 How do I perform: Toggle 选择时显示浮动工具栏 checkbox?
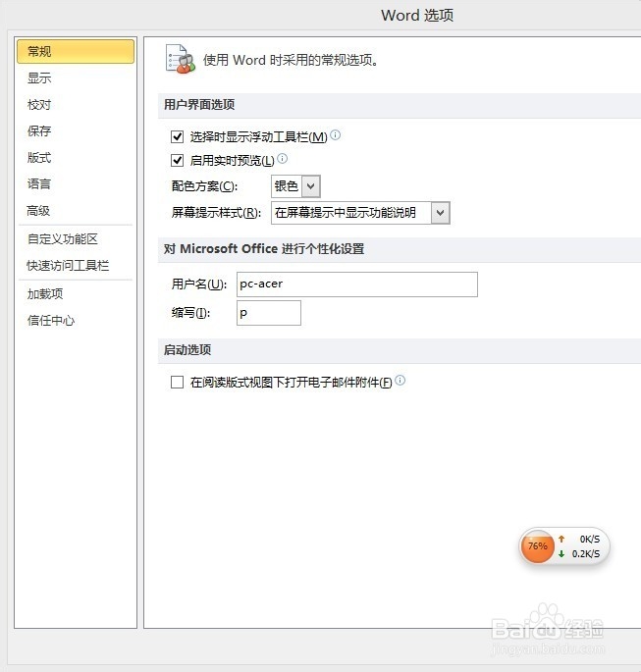pyautogui.click(x=177, y=136)
